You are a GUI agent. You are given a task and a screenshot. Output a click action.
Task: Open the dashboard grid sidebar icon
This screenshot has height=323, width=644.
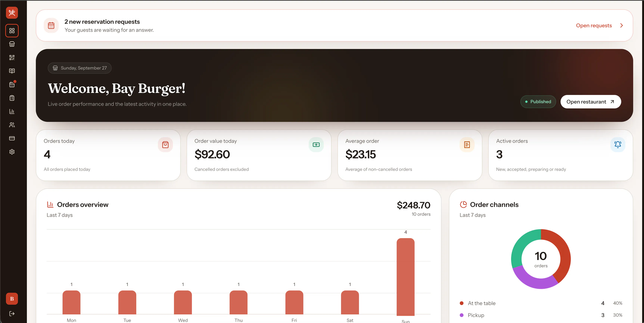click(x=12, y=30)
